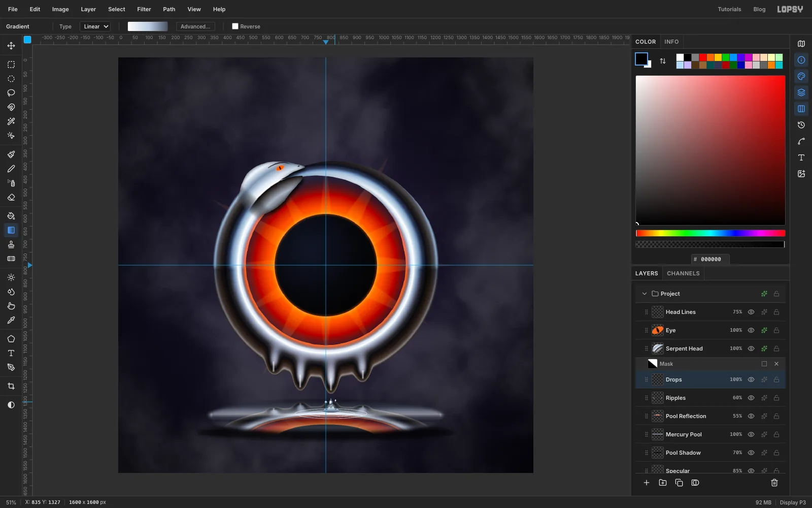The width and height of the screenshot is (812, 508).
Task: Open the Tutorials link
Action: pos(729,9)
